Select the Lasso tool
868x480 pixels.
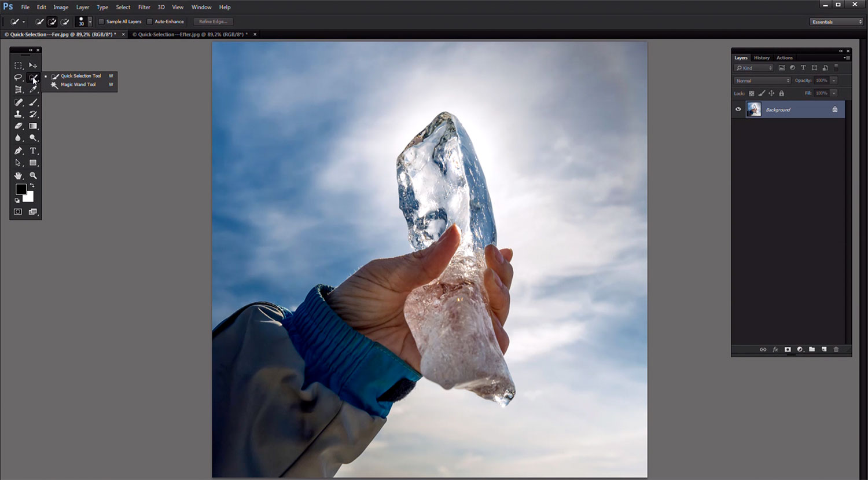[18, 78]
